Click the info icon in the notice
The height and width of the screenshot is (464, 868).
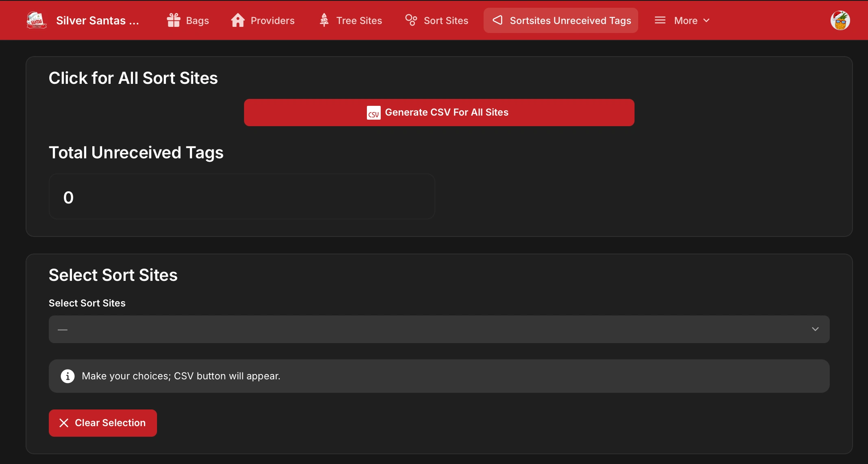(68, 376)
